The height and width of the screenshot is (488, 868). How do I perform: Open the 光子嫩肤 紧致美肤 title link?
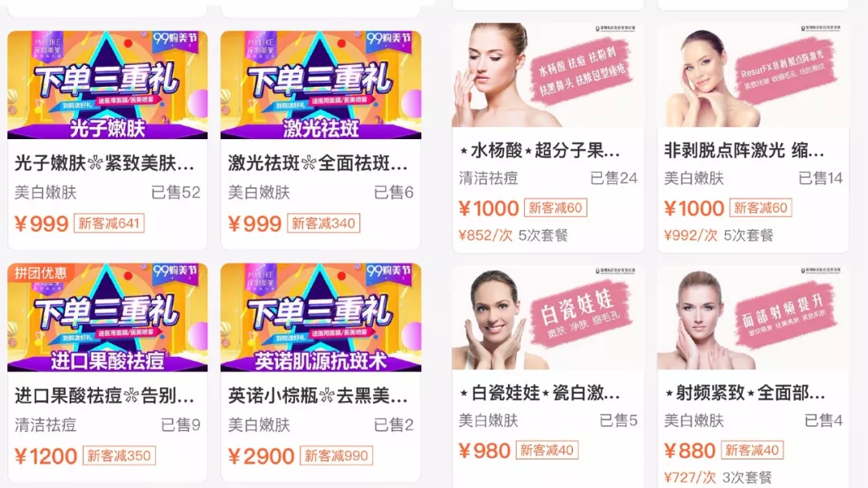pyautogui.click(x=104, y=163)
